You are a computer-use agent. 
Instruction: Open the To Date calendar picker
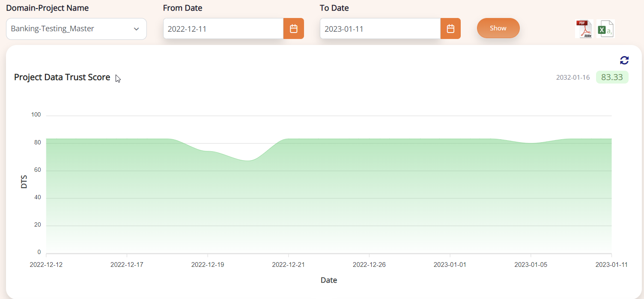tap(450, 29)
